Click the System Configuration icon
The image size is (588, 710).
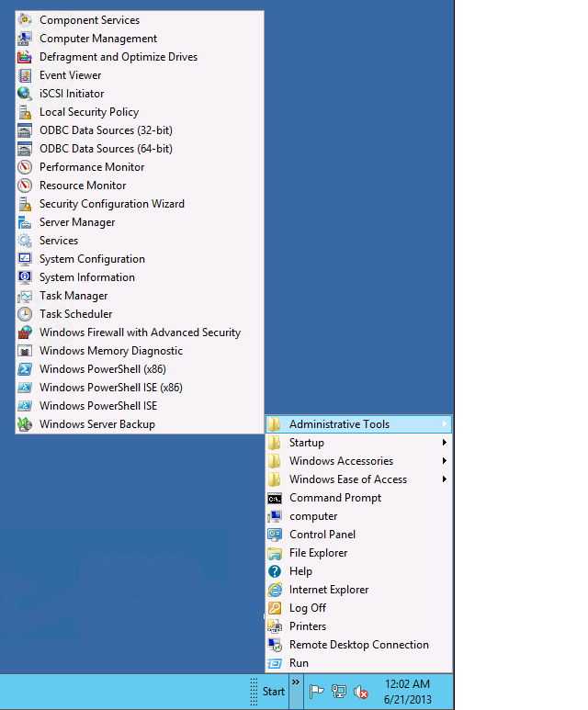coord(25,259)
